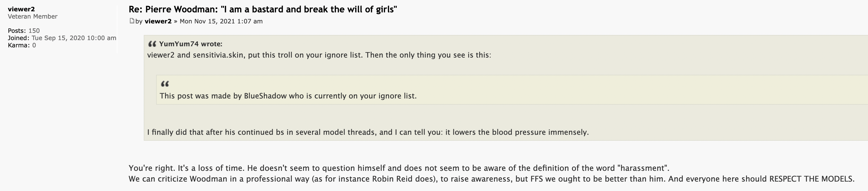The width and height of the screenshot is (868, 191).
Task: Click the quote mark icon beside YumYum74
Action: pyautogui.click(x=152, y=44)
